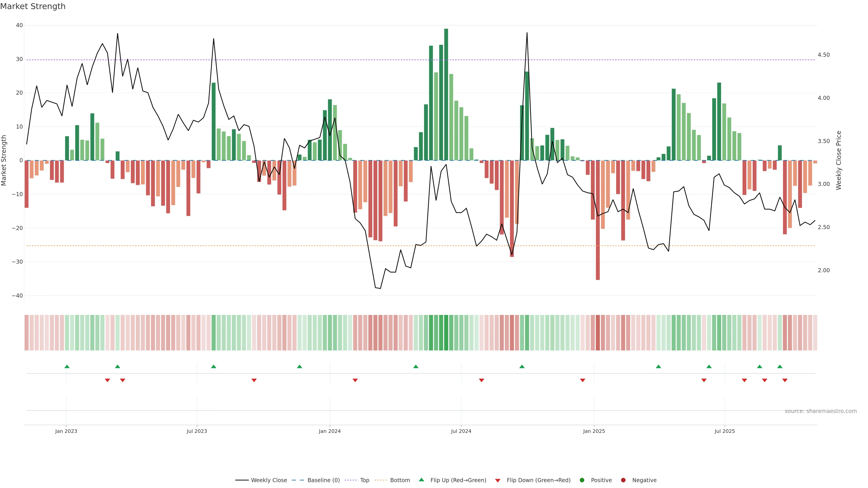This screenshot has height=488, width=868.
Task: Click the darkest green cell in heatmap strip
Action: point(446,333)
